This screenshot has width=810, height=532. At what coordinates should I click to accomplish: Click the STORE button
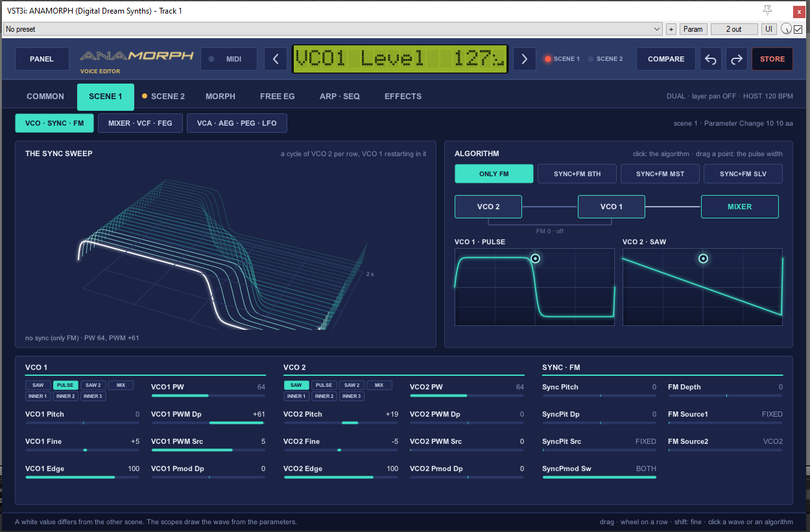coord(772,59)
